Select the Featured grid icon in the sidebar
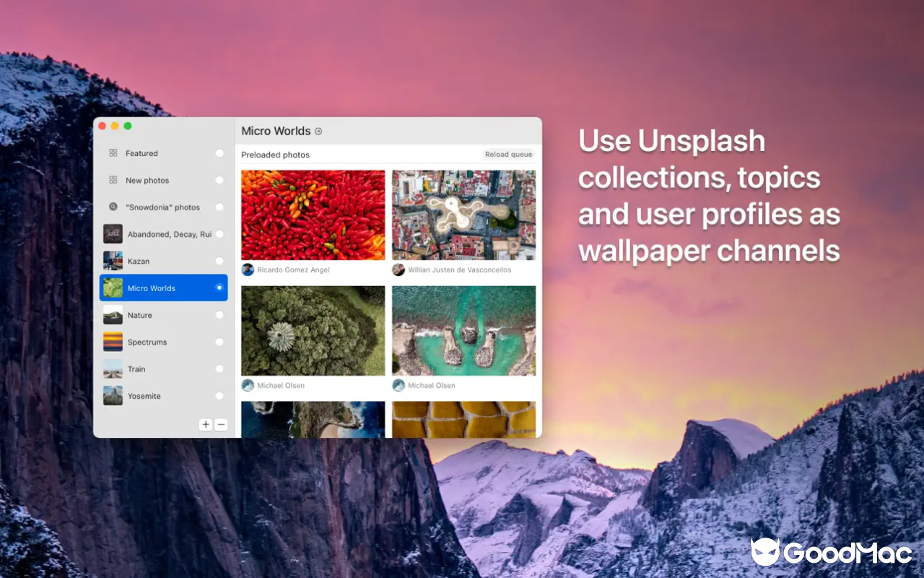The width and height of the screenshot is (924, 578). tap(113, 153)
